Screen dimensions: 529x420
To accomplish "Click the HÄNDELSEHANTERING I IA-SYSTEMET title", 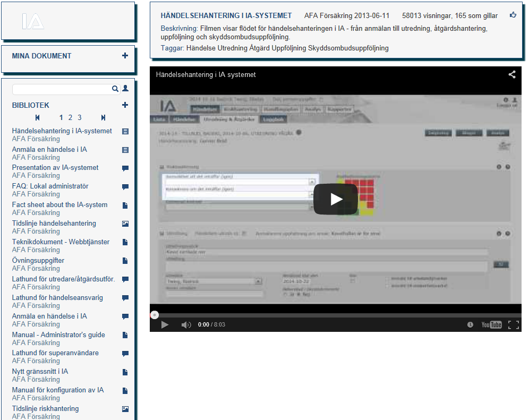I will pyautogui.click(x=226, y=15).
